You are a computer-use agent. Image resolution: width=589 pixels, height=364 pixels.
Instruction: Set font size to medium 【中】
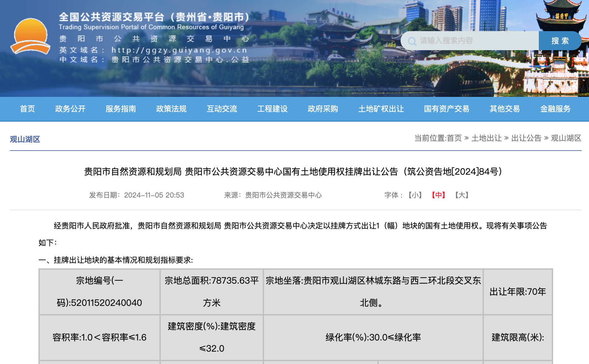pos(438,195)
